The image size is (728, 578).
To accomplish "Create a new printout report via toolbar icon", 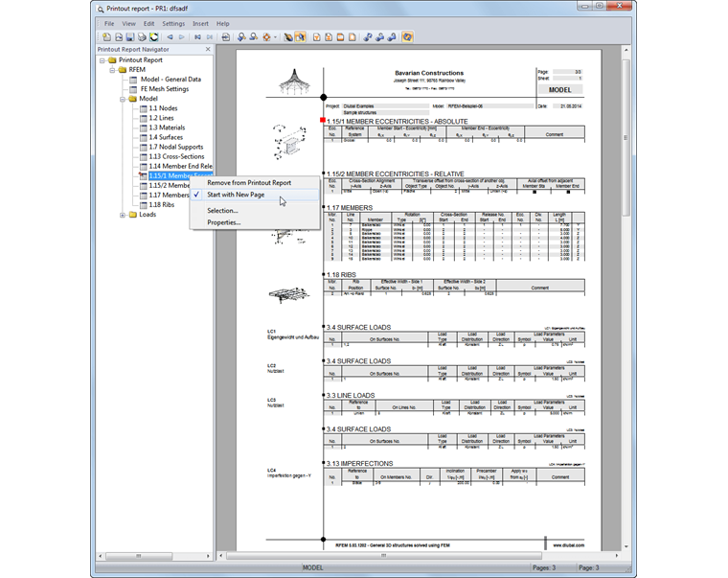I will (x=106, y=37).
